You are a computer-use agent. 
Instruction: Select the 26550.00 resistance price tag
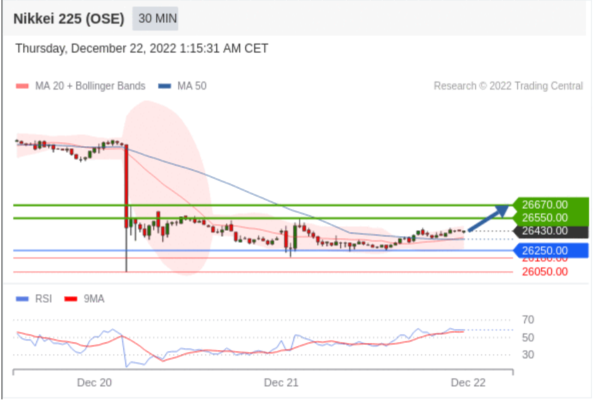point(551,218)
